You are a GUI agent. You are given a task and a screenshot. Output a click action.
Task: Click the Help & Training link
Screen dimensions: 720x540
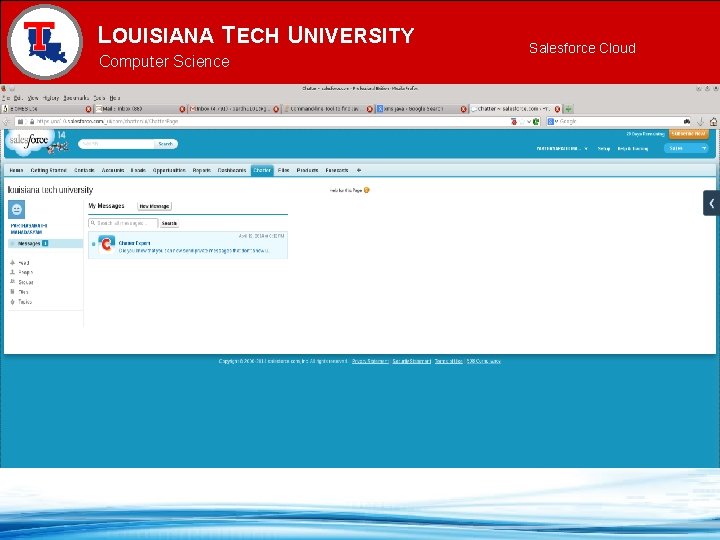[633, 149]
